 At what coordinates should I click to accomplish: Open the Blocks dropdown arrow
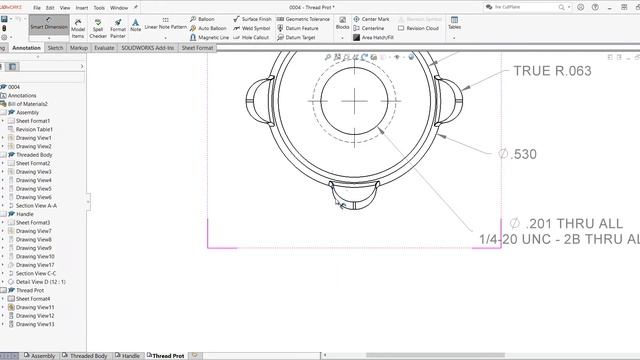point(342,38)
